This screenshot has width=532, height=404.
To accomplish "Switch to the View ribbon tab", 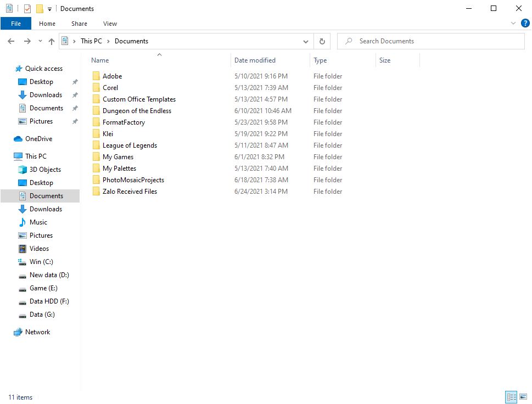I will (x=110, y=24).
